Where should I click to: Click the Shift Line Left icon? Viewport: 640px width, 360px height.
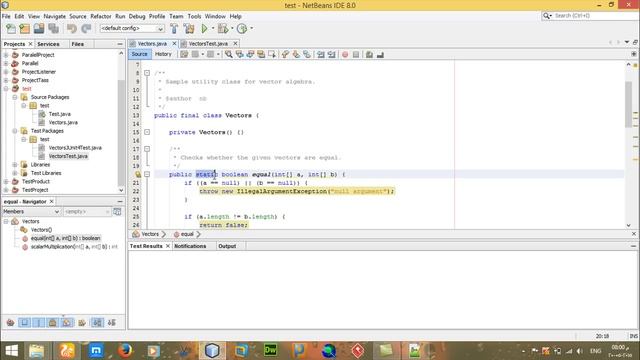click(321, 54)
